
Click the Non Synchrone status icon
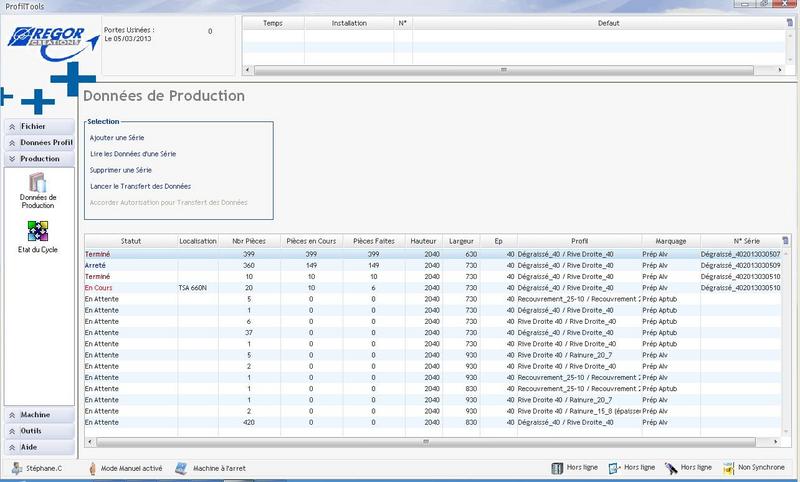click(x=727, y=468)
